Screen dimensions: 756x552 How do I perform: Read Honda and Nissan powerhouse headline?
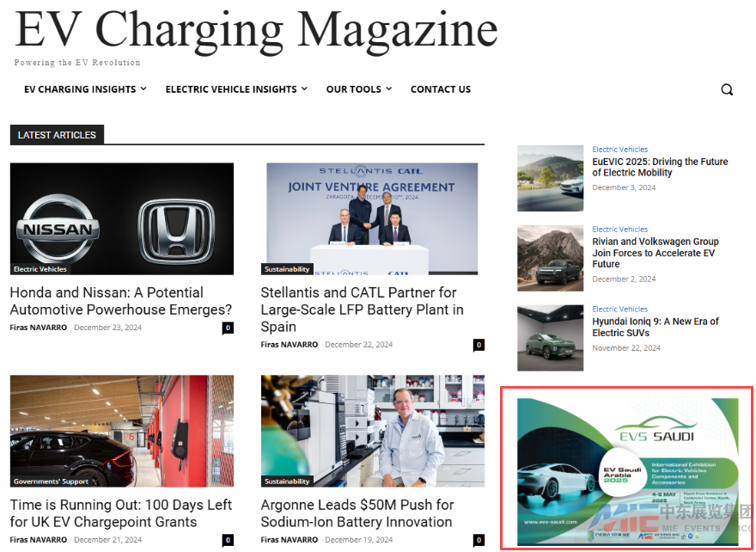120,301
